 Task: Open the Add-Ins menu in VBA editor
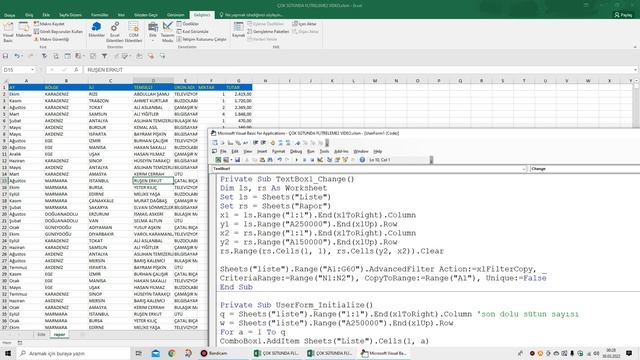click(341, 151)
